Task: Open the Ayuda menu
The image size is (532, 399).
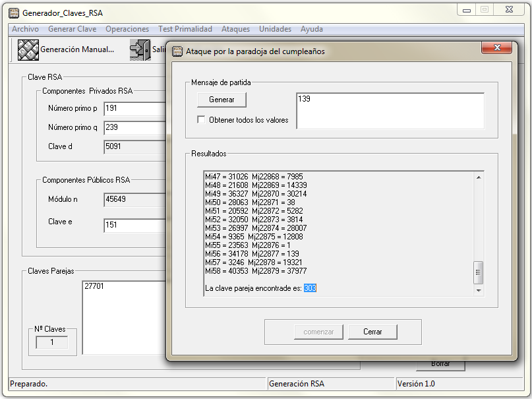Action: pyautogui.click(x=311, y=29)
